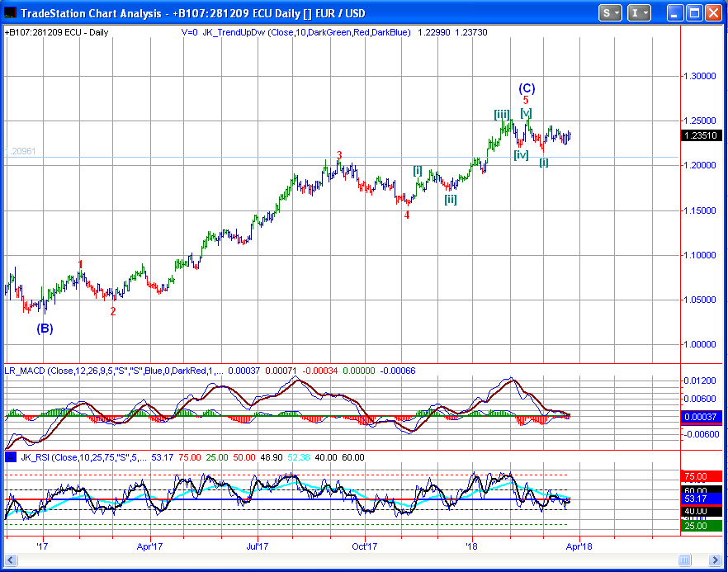Open the I dropdown button in title bar
Screen dimensions: 728x572
coord(639,13)
